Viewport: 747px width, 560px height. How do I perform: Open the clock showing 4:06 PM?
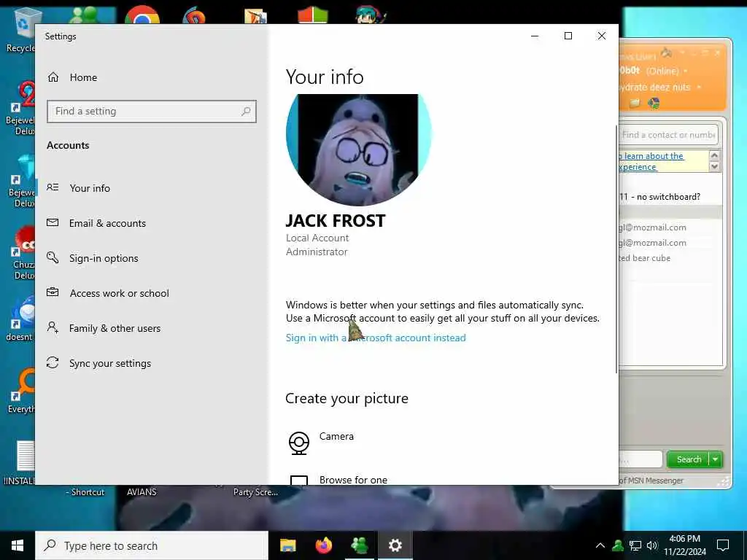(x=684, y=545)
